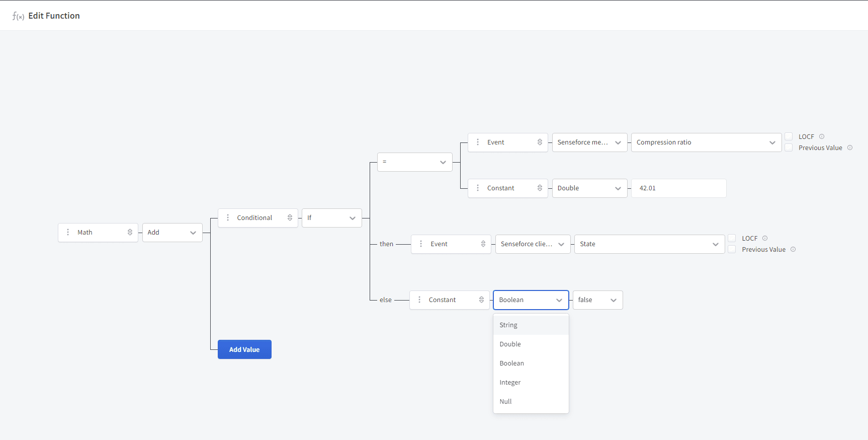The image size is (868, 440).
Task: Open Double row Constant node type selector
Action: pos(540,188)
